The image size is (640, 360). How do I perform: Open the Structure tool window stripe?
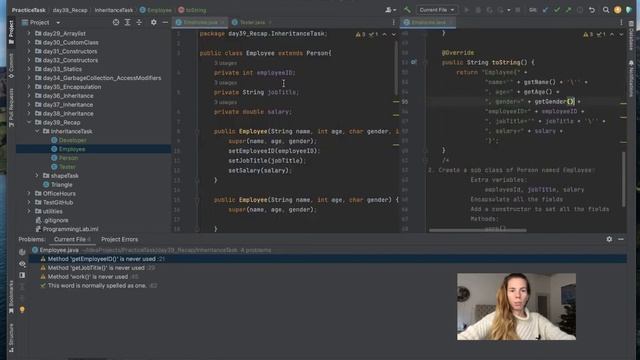click(11, 338)
